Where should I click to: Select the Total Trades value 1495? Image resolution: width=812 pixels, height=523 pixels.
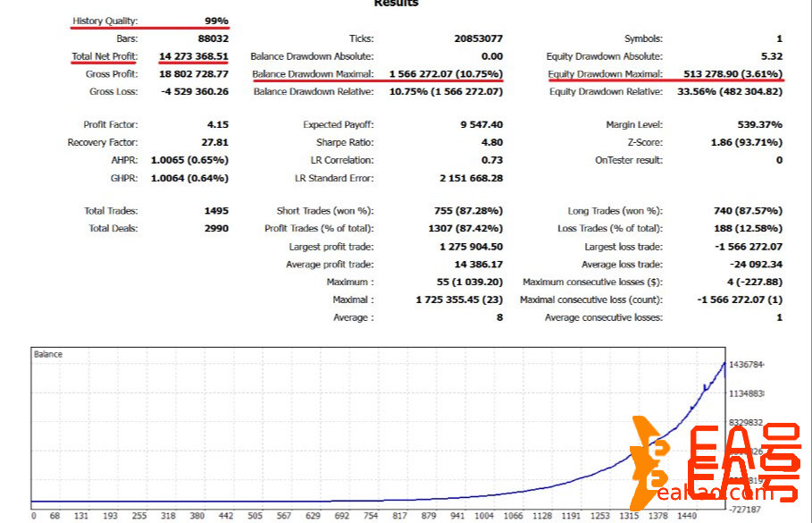coord(216,211)
